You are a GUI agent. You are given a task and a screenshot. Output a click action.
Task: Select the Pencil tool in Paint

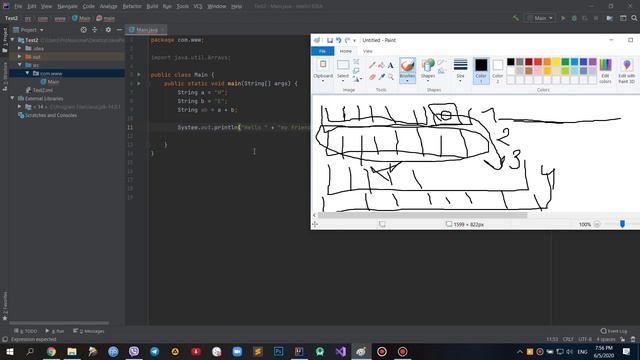pyautogui.click(x=372, y=65)
